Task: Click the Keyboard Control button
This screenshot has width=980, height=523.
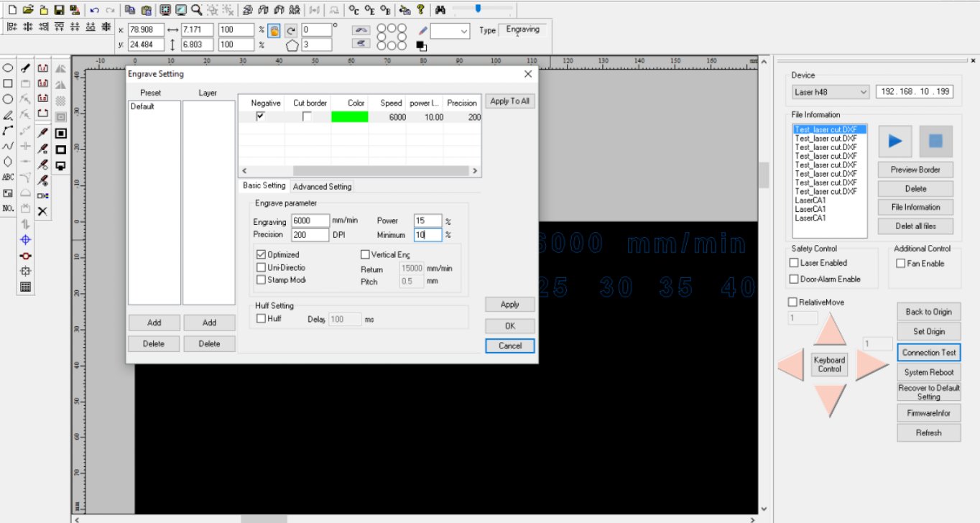Action: click(829, 364)
